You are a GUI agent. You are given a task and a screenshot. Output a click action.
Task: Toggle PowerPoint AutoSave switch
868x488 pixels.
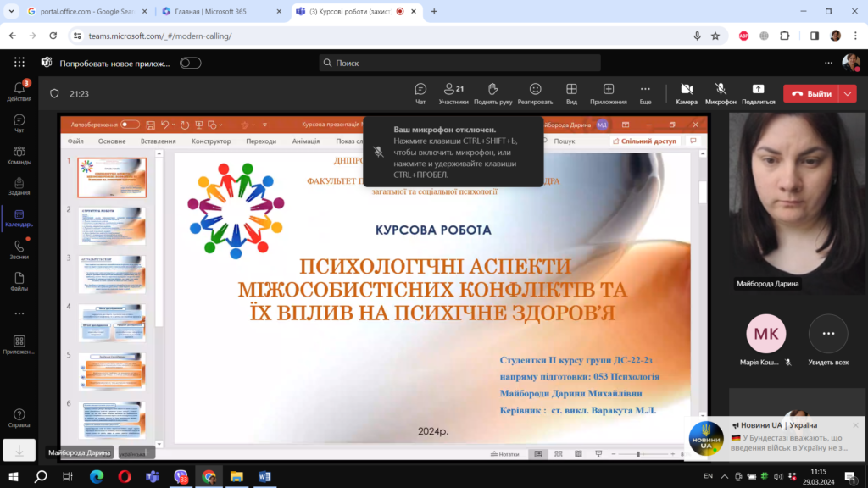[x=130, y=125]
